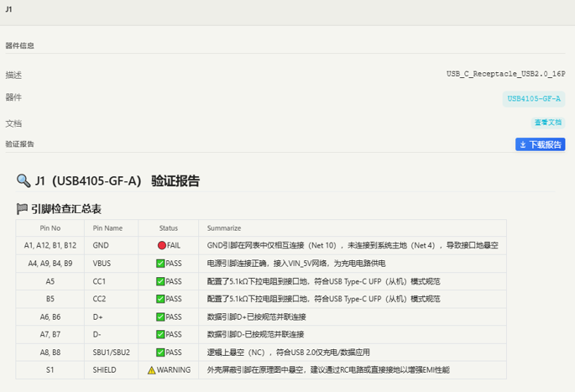Viewport: 575px width, 392px height.
Task: Select the B5 pin number cell
Action: 50,299
